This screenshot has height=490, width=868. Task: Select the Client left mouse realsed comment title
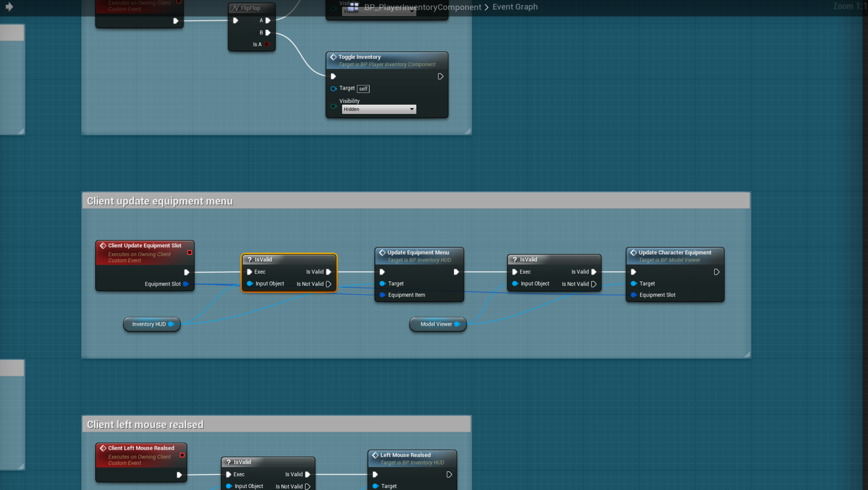(145, 424)
